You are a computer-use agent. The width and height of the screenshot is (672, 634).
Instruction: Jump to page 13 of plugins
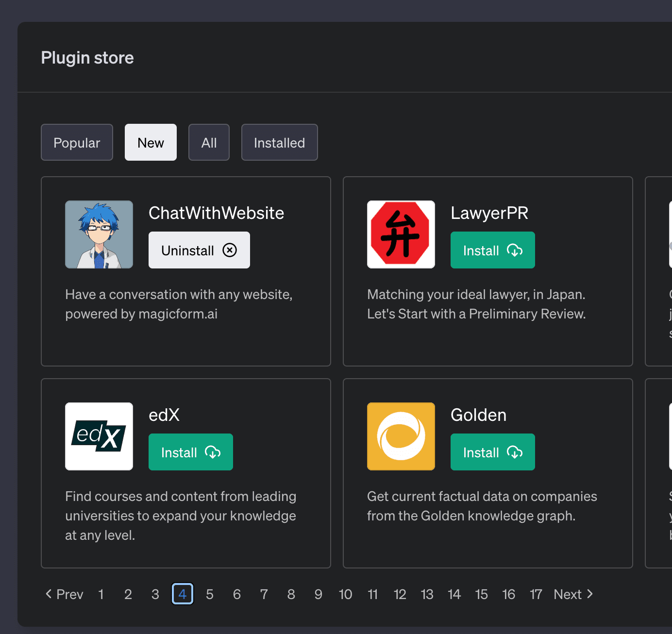click(427, 594)
